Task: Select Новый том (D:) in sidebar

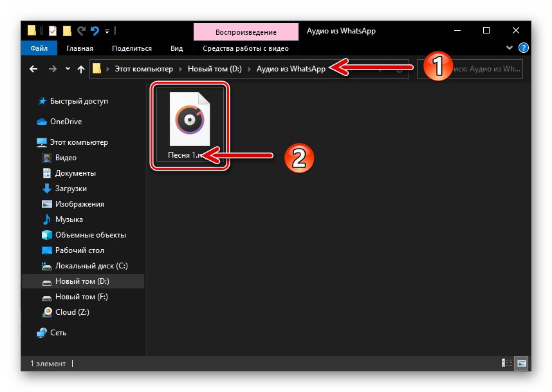Action: (x=83, y=281)
